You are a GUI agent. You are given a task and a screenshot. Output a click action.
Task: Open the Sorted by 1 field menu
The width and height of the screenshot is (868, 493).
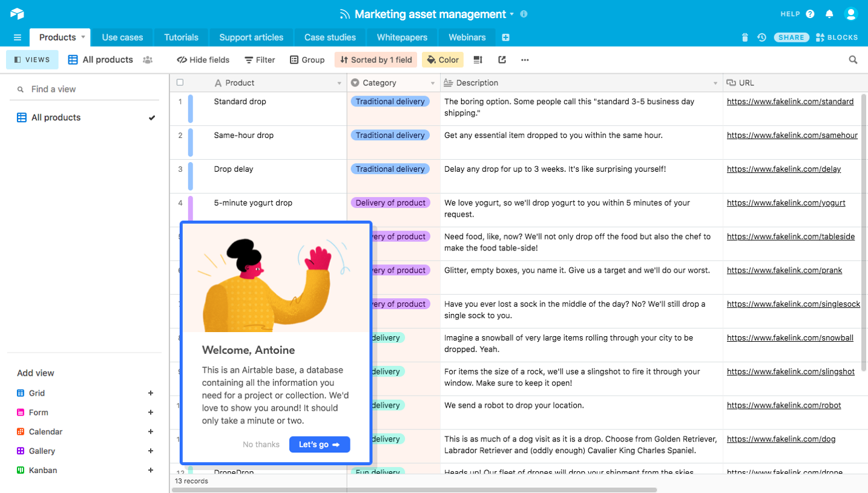click(376, 60)
